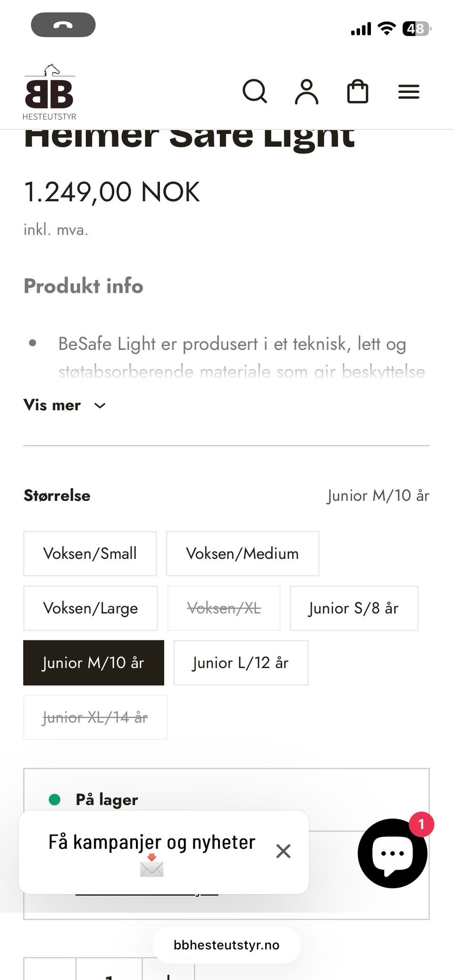Expand description with Vis mer
This screenshot has width=453, height=980.
[52, 405]
